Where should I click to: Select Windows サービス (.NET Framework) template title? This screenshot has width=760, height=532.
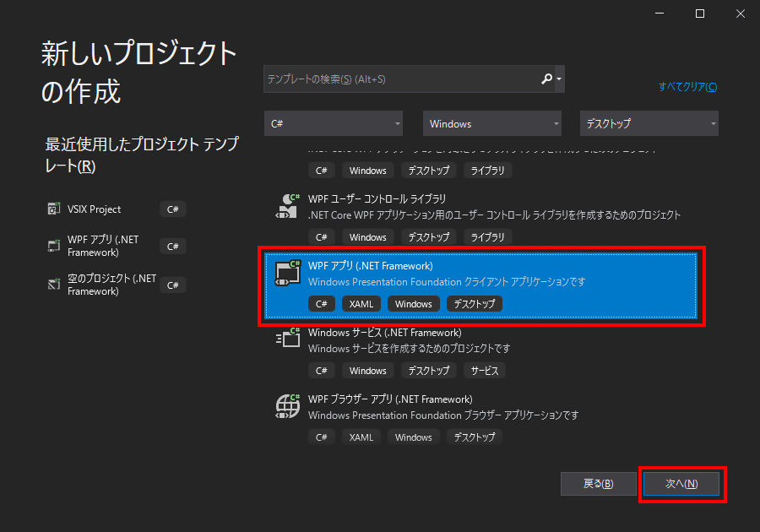click(384, 333)
